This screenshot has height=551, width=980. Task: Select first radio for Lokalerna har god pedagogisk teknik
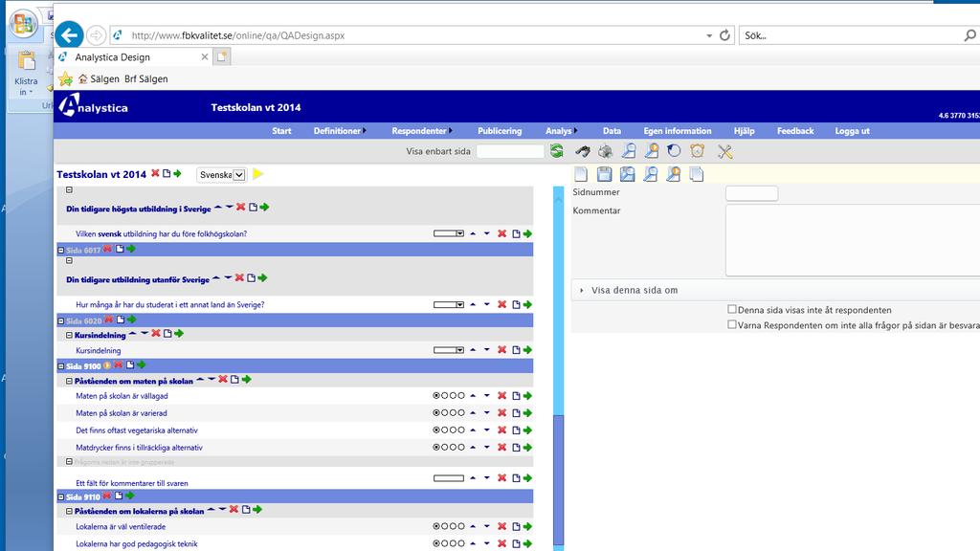(x=436, y=543)
